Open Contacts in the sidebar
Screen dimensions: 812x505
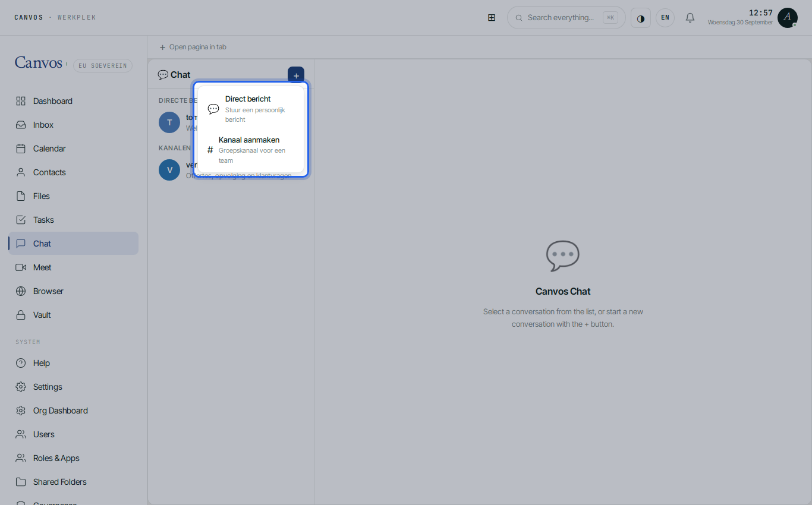(x=73, y=172)
